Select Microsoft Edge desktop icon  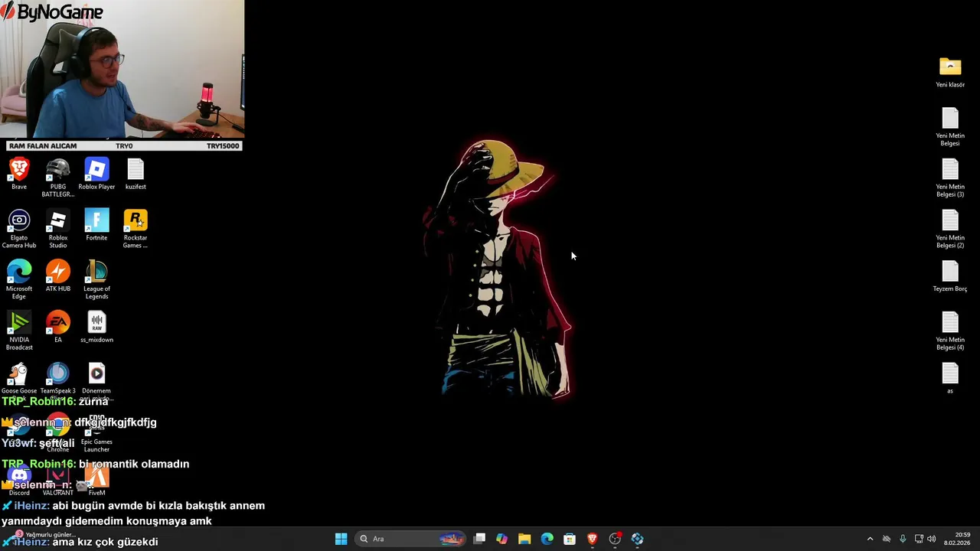(x=19, y=280)
